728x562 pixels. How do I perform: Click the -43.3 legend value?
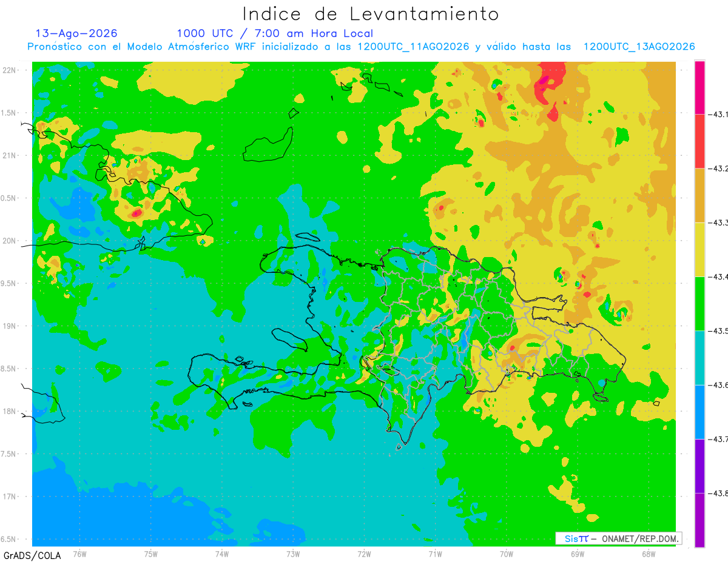pos(718,222)
